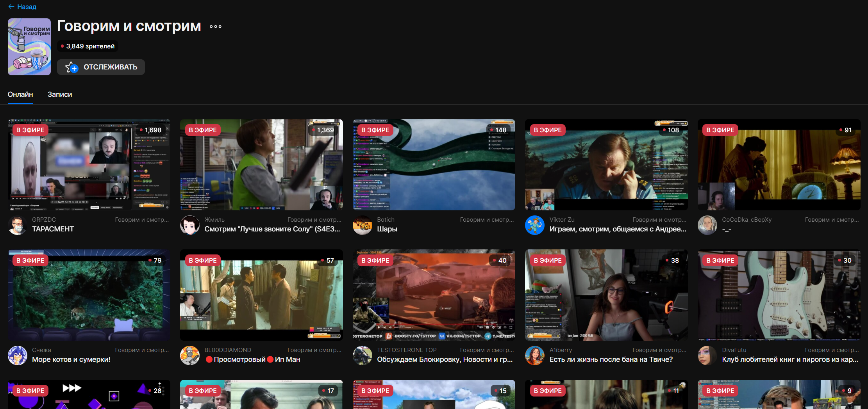Open DivaFutu channel avatar
The height and width of the screenshot is (409, 868).
pos(707,356)
